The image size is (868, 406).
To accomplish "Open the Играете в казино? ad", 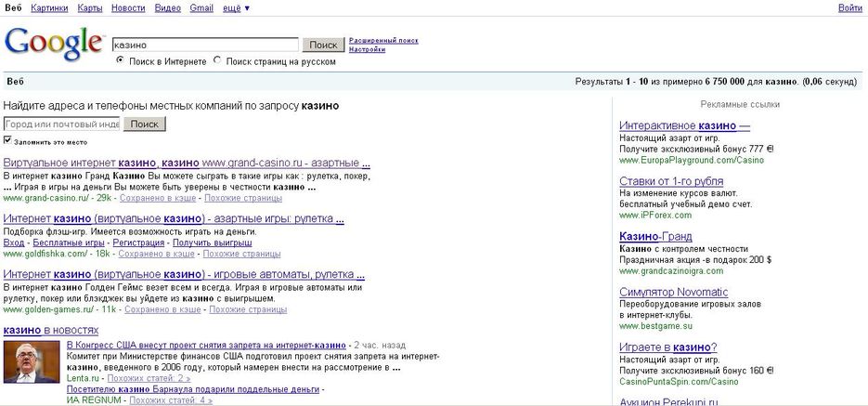I will [x=668, y=347].
